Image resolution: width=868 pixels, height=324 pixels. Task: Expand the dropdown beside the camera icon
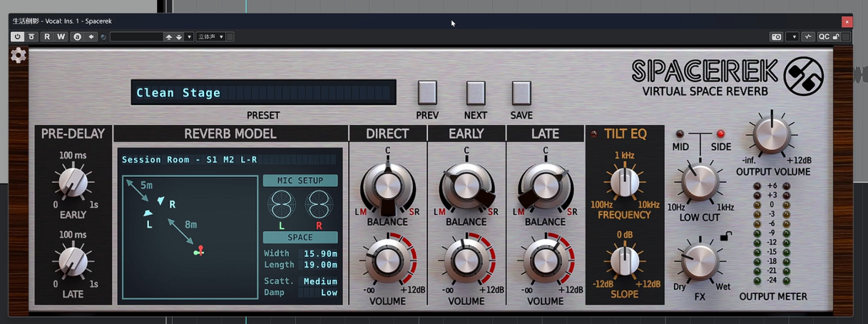792,36
